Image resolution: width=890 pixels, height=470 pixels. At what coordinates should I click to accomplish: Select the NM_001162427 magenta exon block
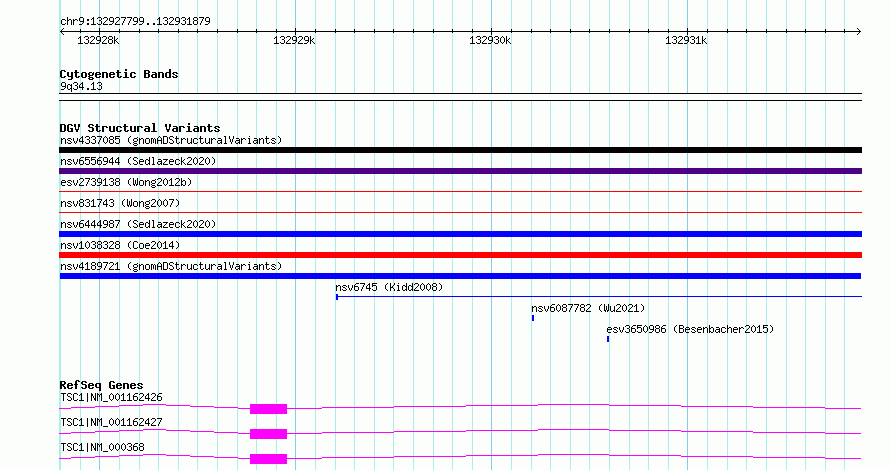click(x=268, y=434)
